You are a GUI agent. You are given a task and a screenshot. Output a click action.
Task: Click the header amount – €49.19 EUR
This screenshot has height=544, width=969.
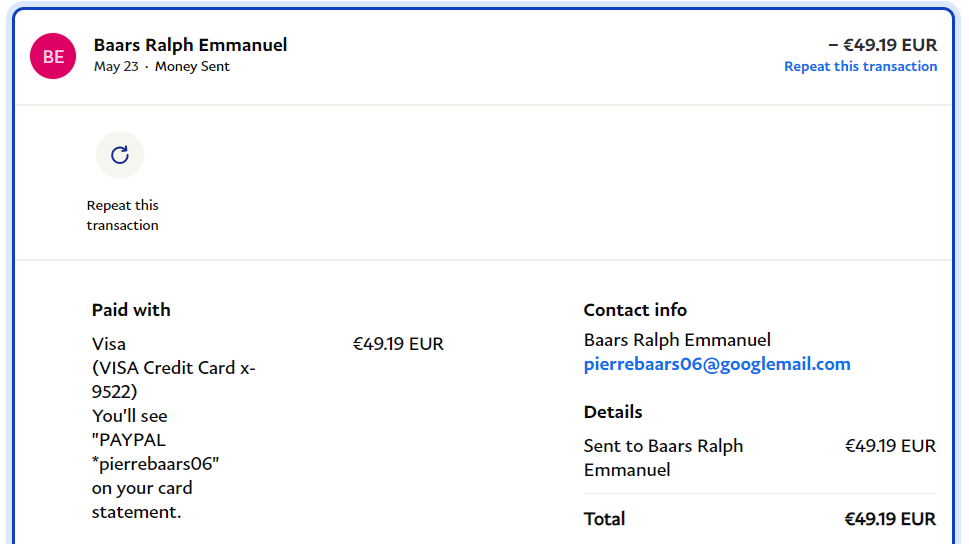coord(883,45)
